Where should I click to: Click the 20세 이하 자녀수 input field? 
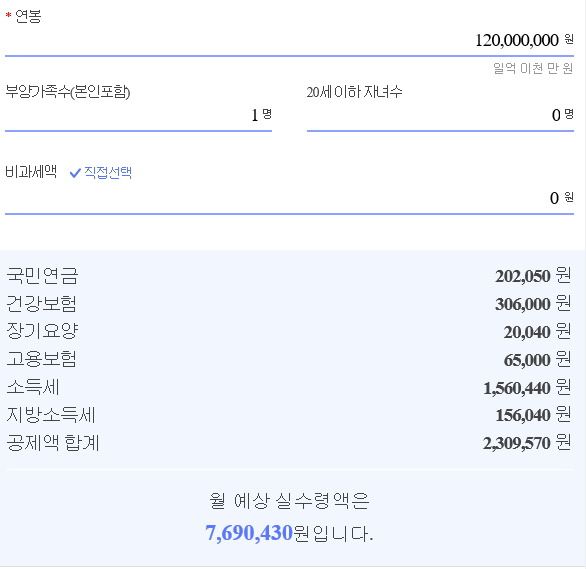[x=440, y=115]
